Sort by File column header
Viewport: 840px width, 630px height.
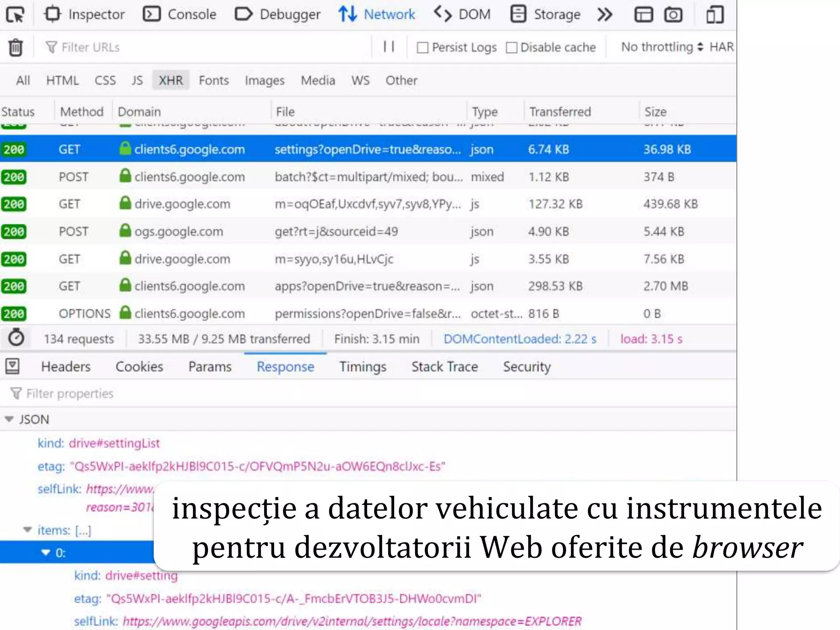point(369,112)
